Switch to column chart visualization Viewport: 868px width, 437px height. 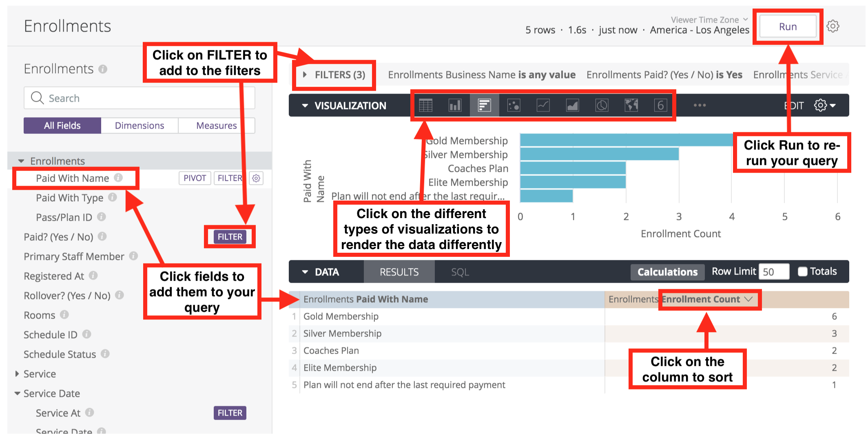455,106
